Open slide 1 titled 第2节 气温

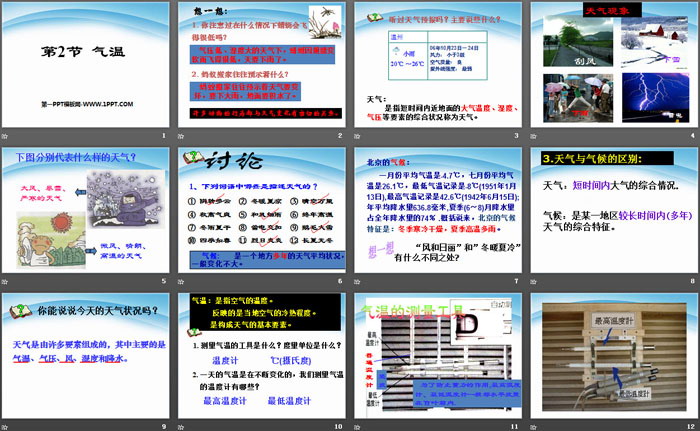click(x=86, y=65)
